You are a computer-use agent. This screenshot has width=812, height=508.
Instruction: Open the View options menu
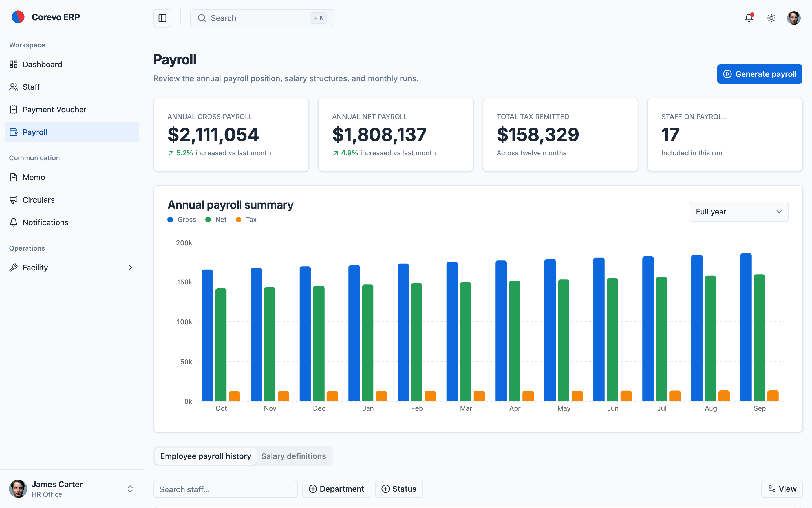click(782, 489)
